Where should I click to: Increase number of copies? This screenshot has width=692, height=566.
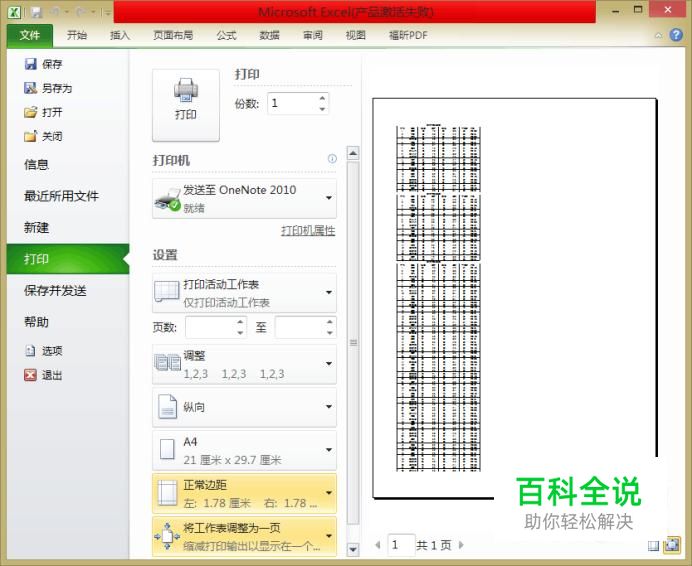click(x=323, y=98)
